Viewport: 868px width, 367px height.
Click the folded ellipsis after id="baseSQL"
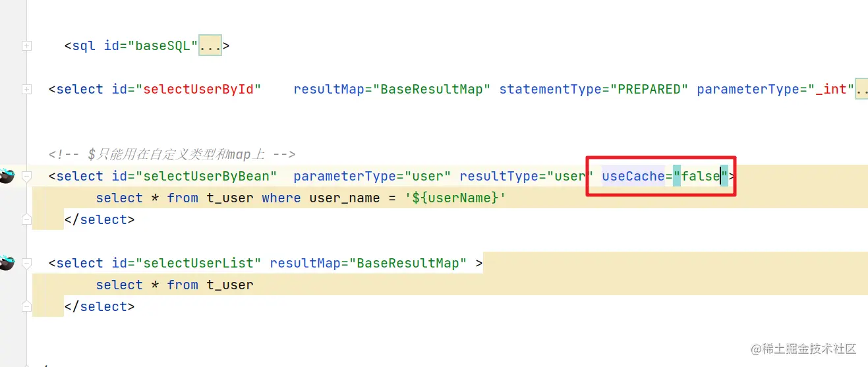210,45
